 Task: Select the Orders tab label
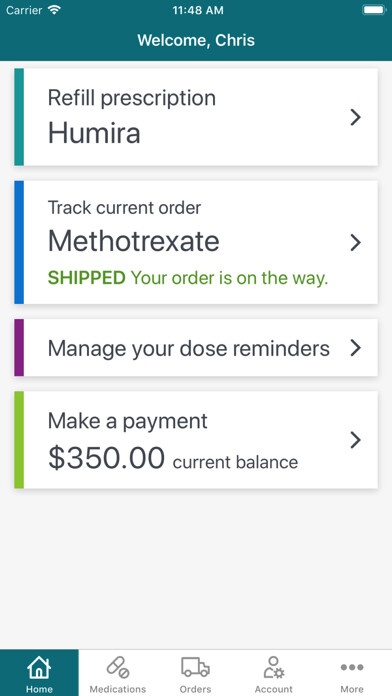coord(195,689)
